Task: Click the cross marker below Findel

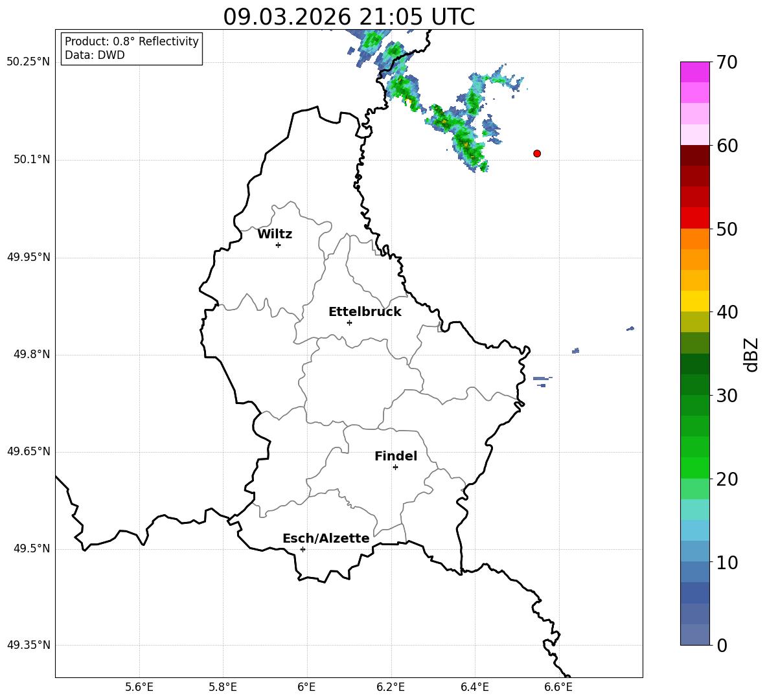Action: point(395,468)
